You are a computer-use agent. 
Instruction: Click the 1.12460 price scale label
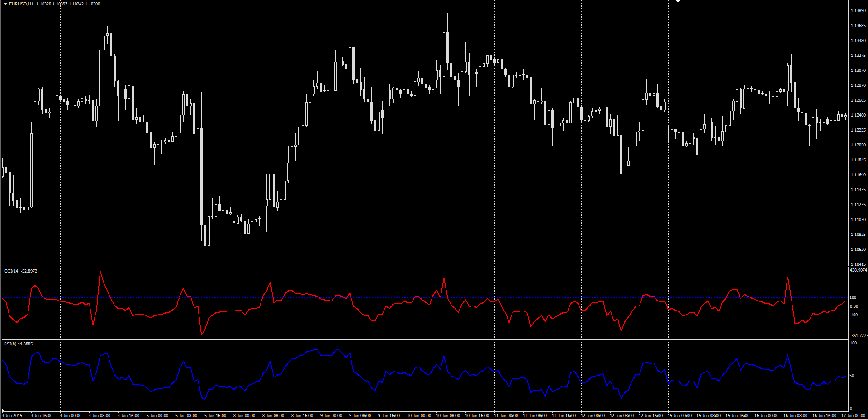(858, 115)
